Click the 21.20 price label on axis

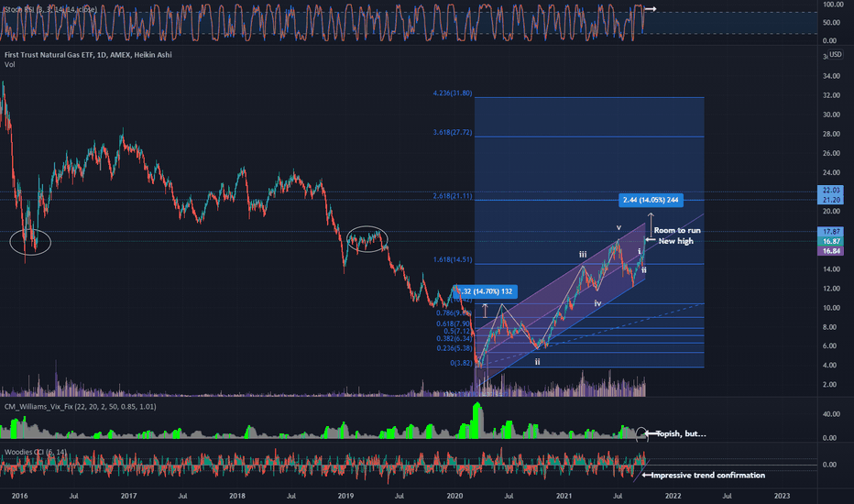click(x=830, y=200)
